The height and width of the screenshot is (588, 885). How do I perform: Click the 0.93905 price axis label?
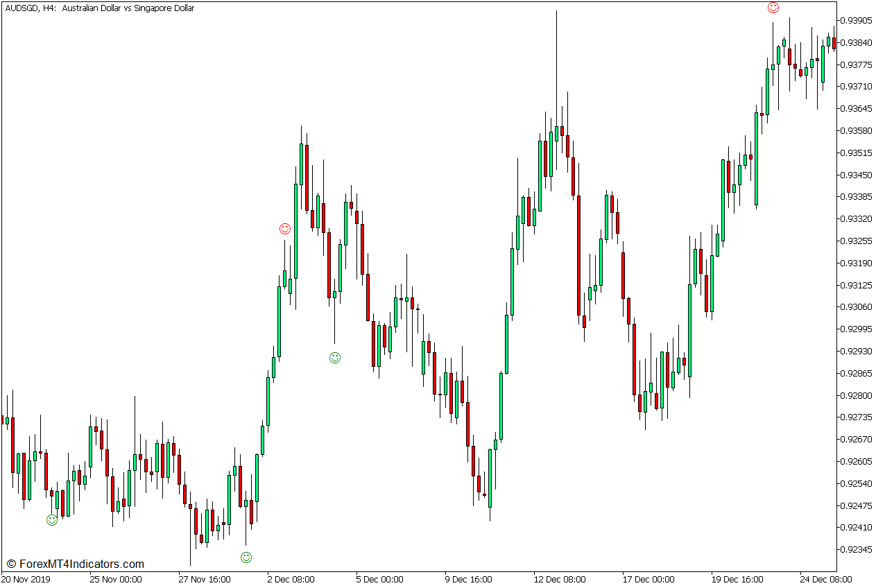[856, 21]
